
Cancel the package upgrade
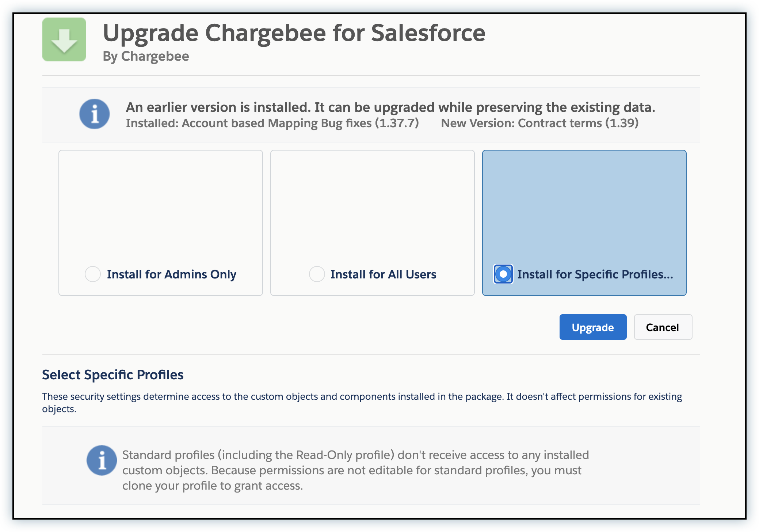click(663, 327)
